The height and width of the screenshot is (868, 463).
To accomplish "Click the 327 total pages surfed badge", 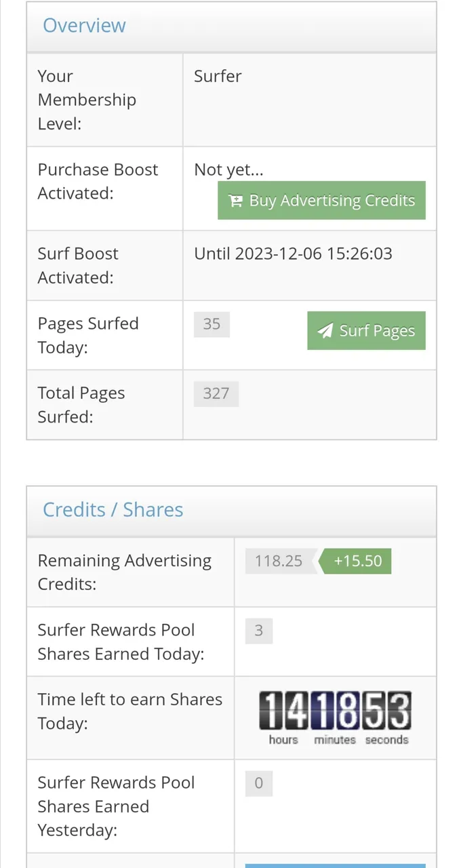I will click(216, 393).
